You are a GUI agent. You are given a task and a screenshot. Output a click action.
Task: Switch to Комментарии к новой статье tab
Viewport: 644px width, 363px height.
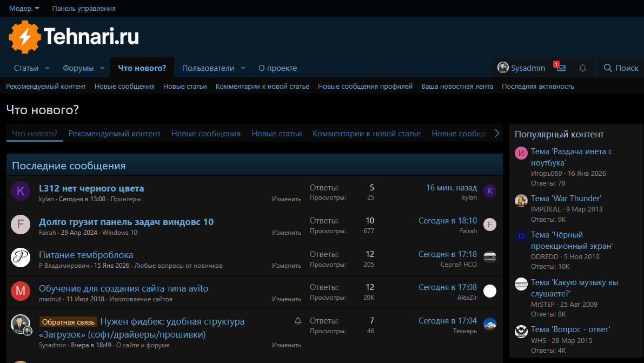click(x=367, y=134)
